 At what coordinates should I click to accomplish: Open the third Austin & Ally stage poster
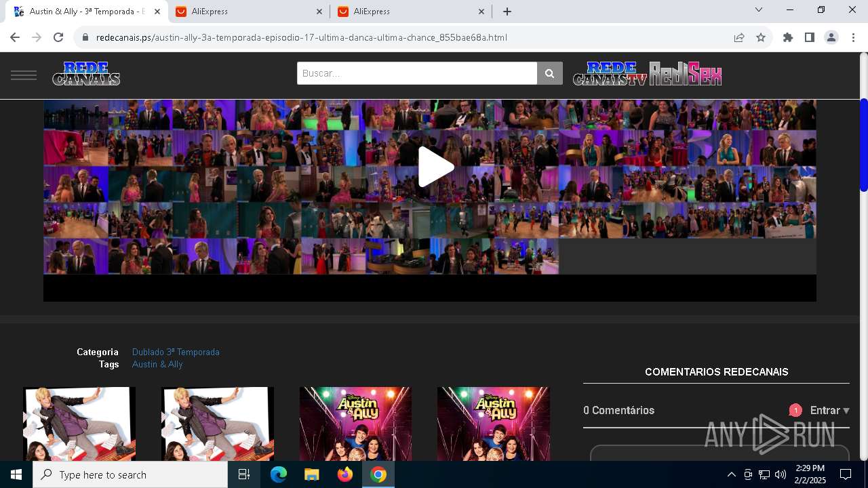click(x=355, y=424)
